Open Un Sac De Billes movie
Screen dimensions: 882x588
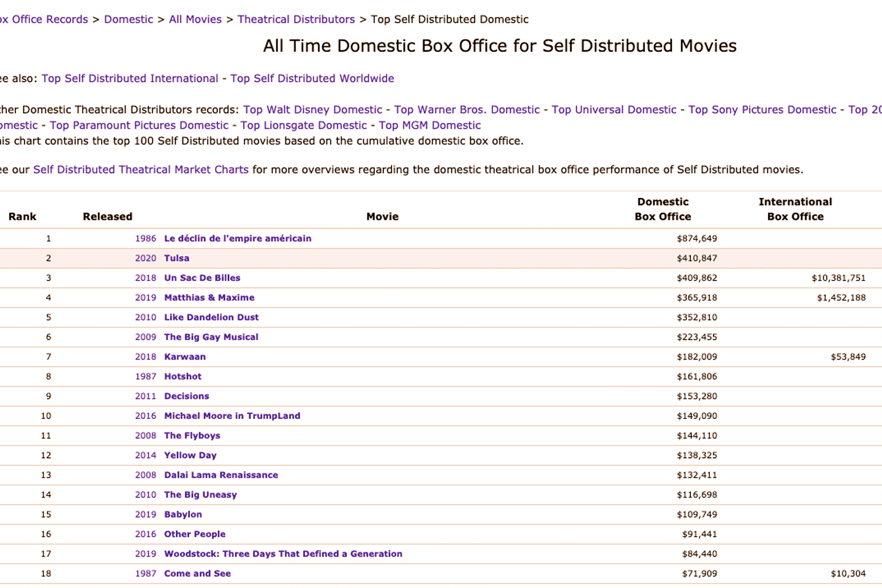point(202,278)
